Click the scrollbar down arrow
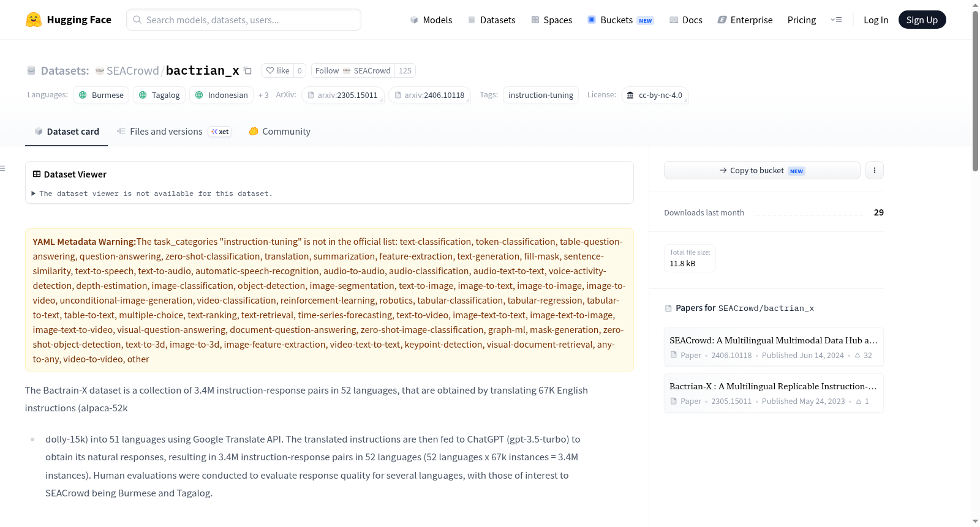 pos(975,521)
